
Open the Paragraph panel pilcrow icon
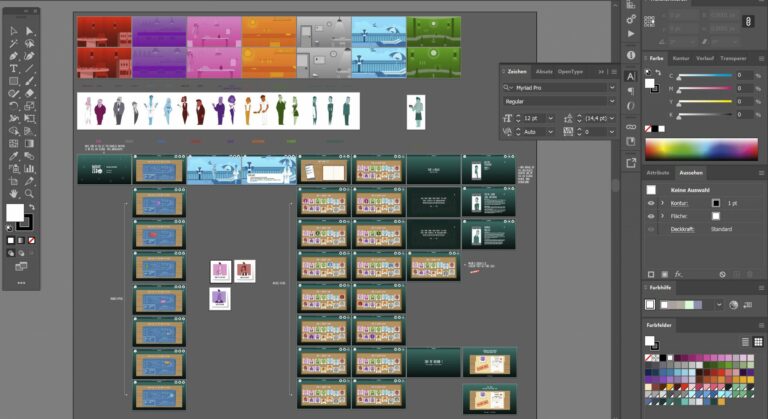pyautogui.click(x=631, y=91)
